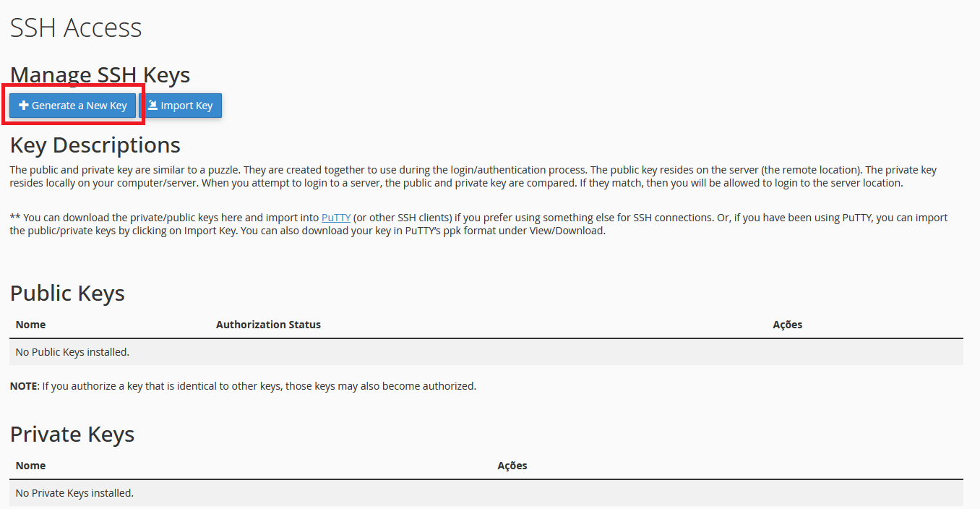This screenshot has height=509, width=980.
Task: Click the import icon on Import Key button
Action: (x=152, y=106)
